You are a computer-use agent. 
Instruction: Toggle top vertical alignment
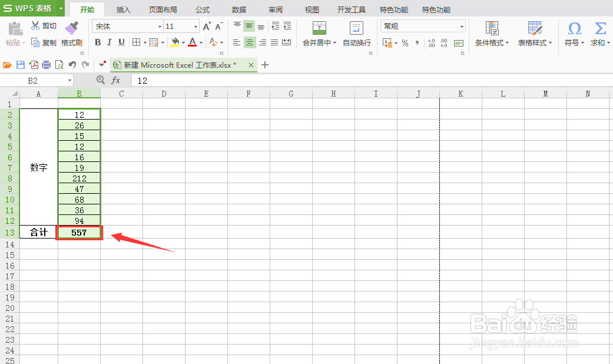coord(237,26)
